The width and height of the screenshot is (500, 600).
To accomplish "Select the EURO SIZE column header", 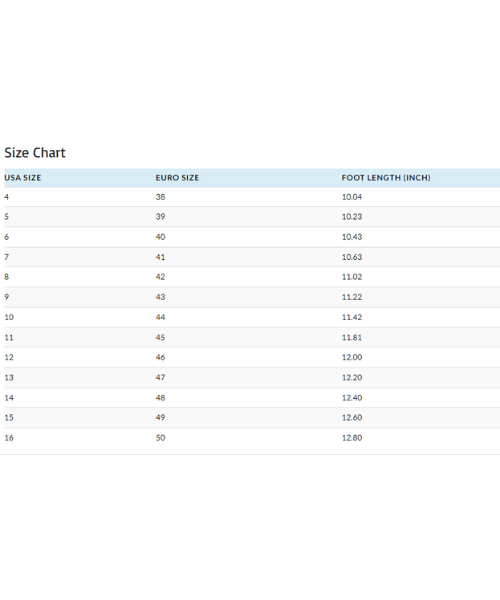I will (x=177, y=178).
